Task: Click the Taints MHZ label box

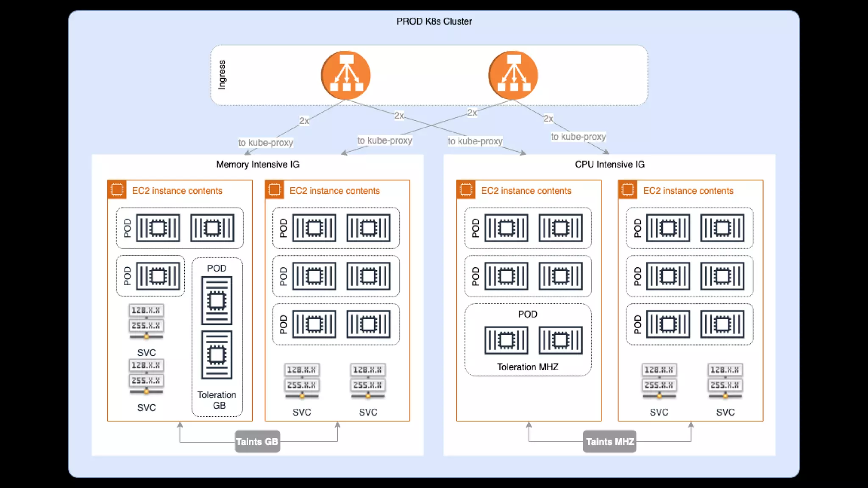Action: 609,441
